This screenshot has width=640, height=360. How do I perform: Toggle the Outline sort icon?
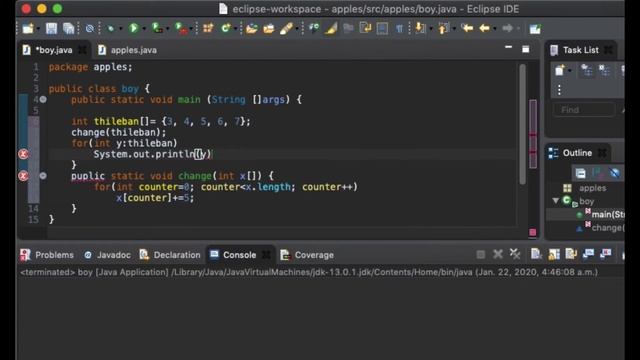(x=597, y=173)
